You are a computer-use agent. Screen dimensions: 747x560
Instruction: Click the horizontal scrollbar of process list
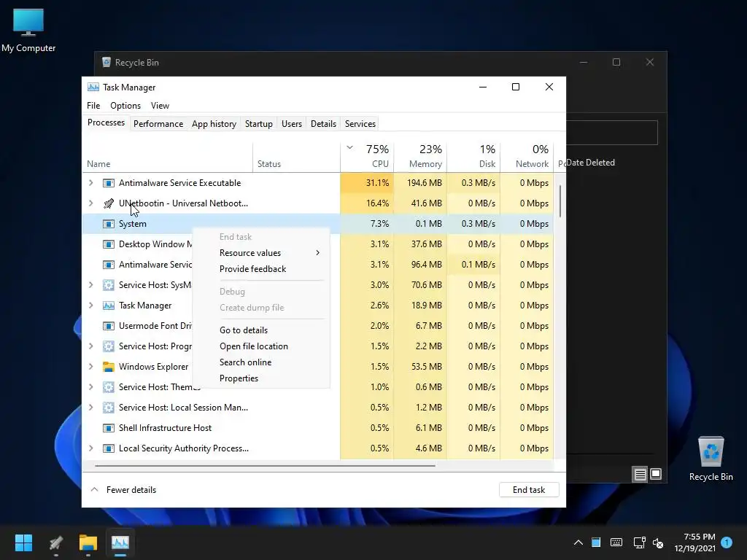265,465
